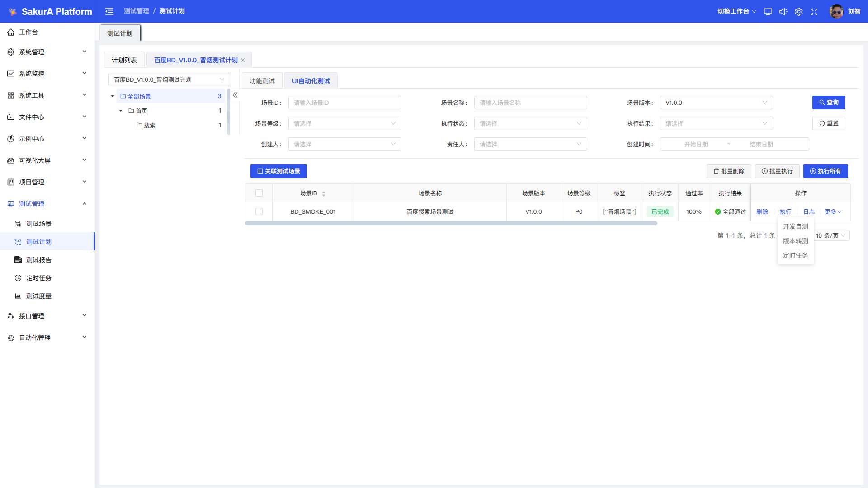Viewport: 868px width, 488px height.
Task: Open 测试报告 from sidebar
Action: [x=38, y=260]
